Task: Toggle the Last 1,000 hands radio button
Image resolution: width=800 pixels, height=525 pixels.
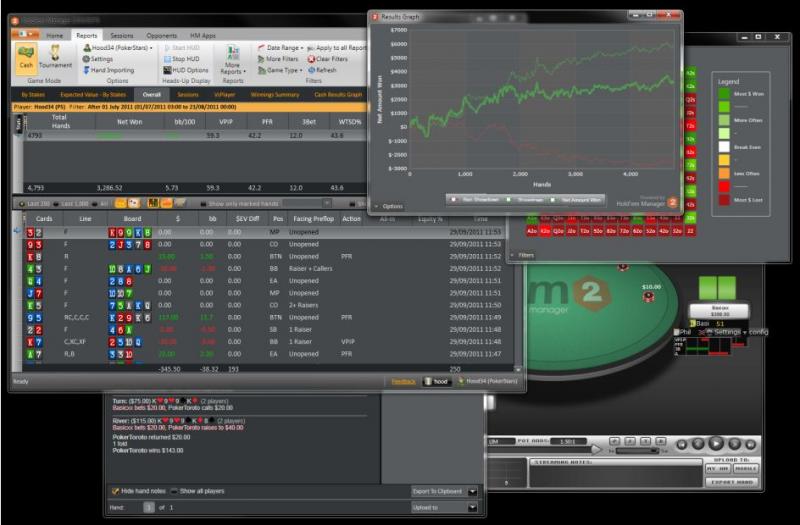Action: tap(56, 204)
